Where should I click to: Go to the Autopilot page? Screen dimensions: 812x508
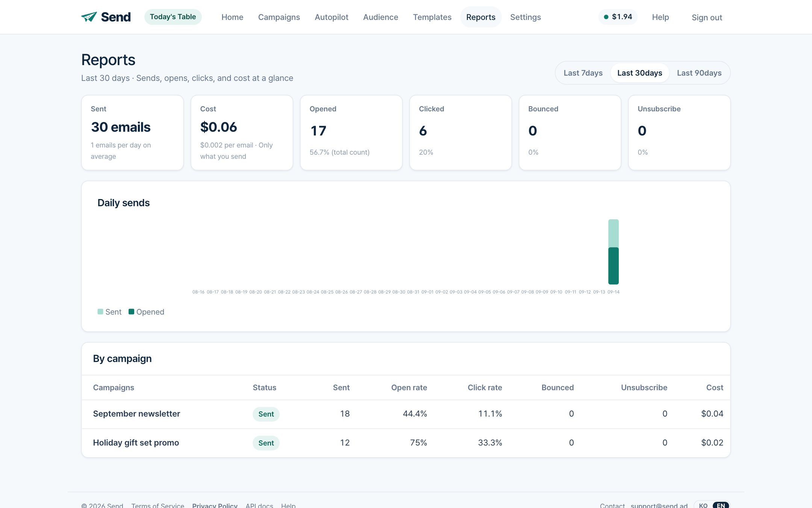pos(332,17)
